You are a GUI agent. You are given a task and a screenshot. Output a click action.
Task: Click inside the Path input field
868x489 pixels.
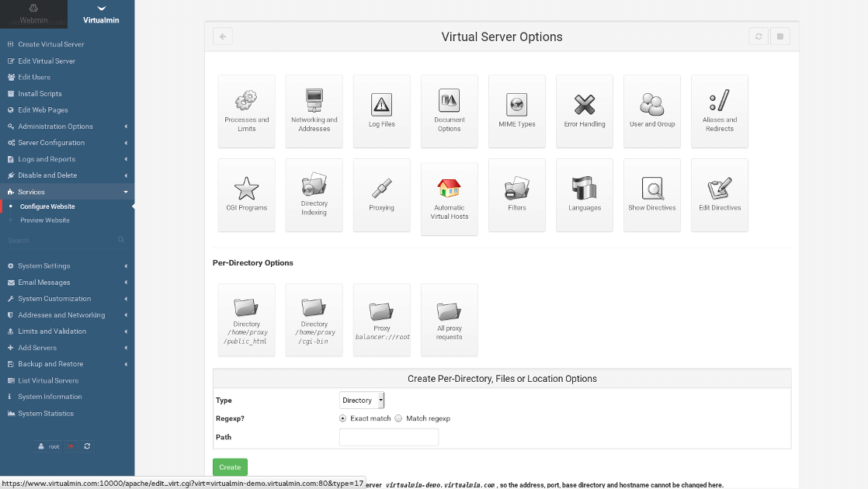tap(388, 437)
